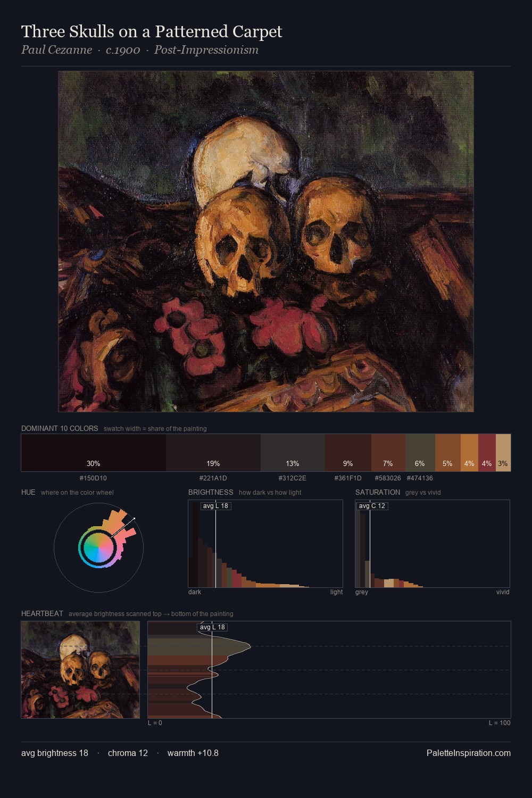The width and height of the screenshot is (532, 798).
Task: Click the 'light' axis label
Action: point(336,592)
